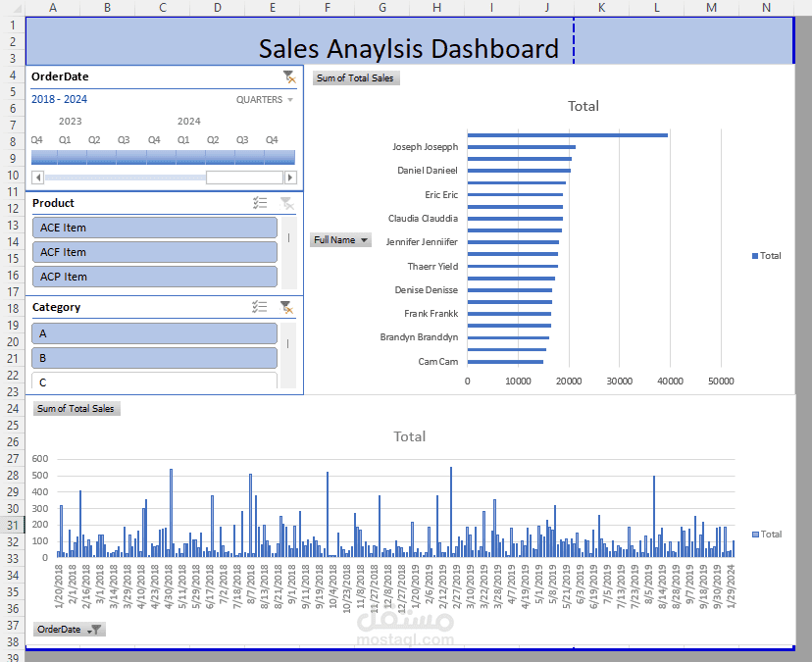Screen dimensions: 812x662
Task: Click the Total legend of column chart
Action: (x=767, y=535)
